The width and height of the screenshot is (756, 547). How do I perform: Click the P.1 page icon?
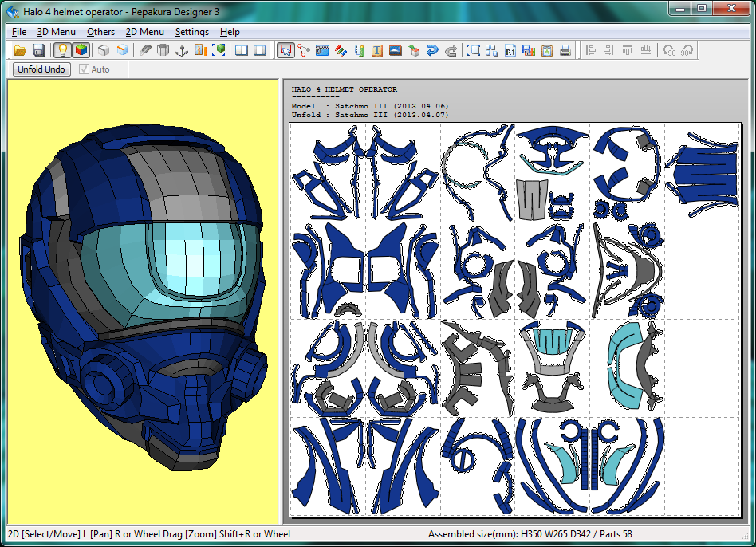(x=510, y=50)
